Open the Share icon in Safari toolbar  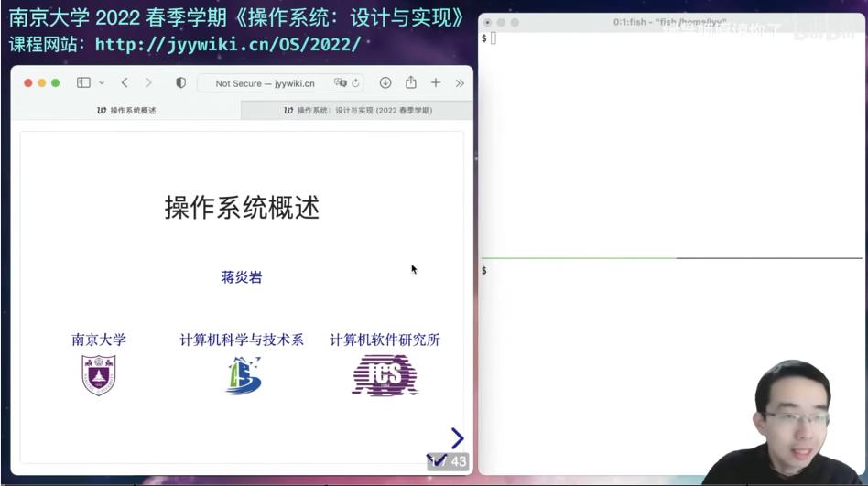click(411, 82)
